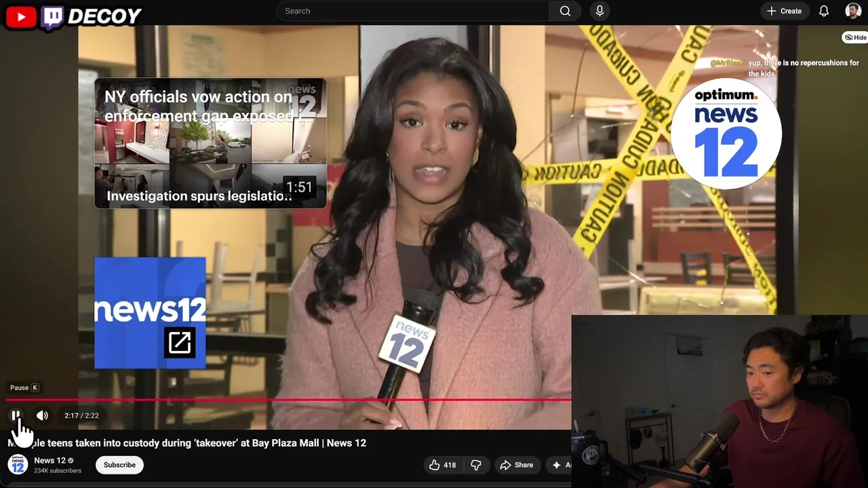Click the Twitch logo icon

point(52,18)
